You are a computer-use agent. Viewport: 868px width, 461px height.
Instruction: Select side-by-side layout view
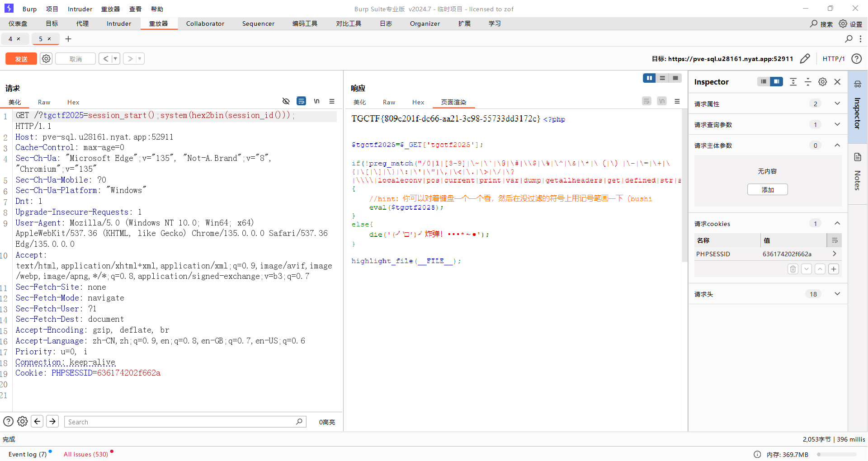pos(649,78)
